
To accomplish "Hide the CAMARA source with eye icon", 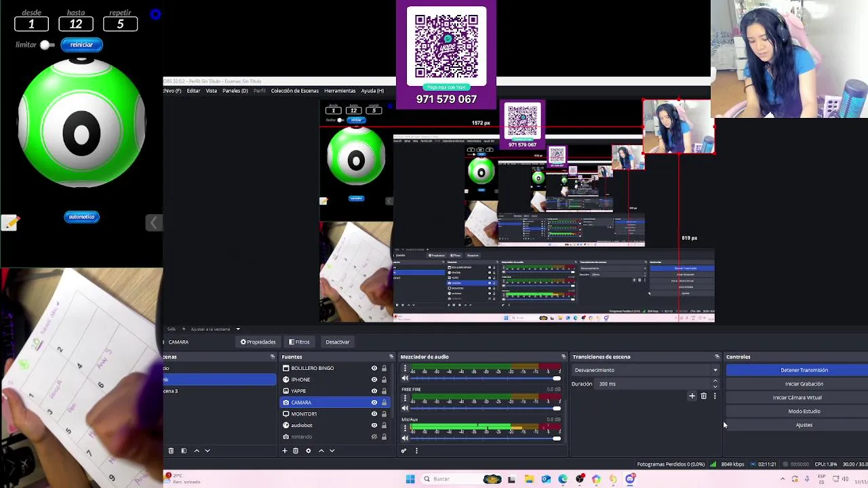I will tap(374, 403).
